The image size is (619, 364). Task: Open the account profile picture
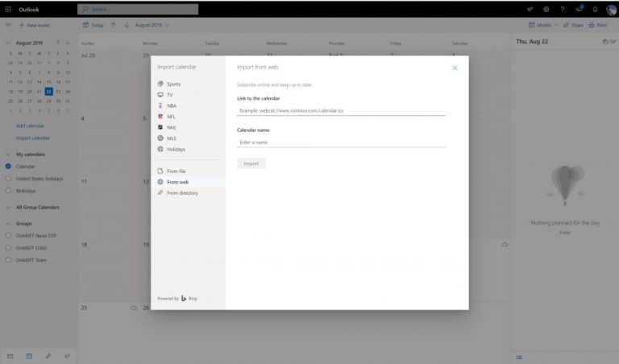tap(611, 10)
